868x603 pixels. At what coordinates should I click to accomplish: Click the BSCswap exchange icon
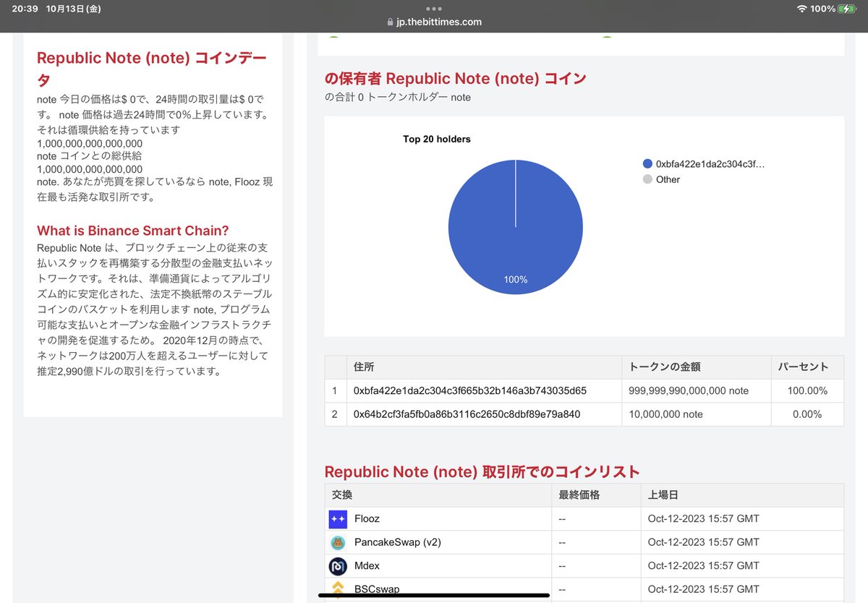tap(337, 589)
